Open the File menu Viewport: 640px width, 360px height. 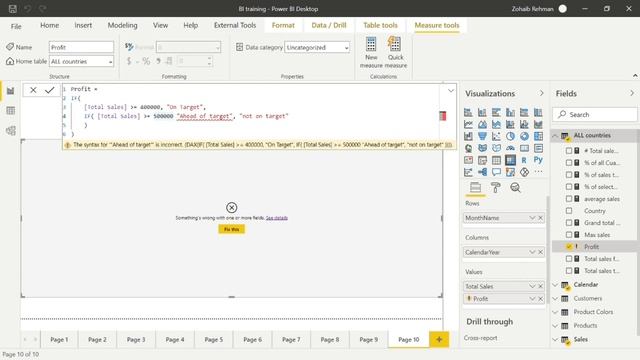16,26
